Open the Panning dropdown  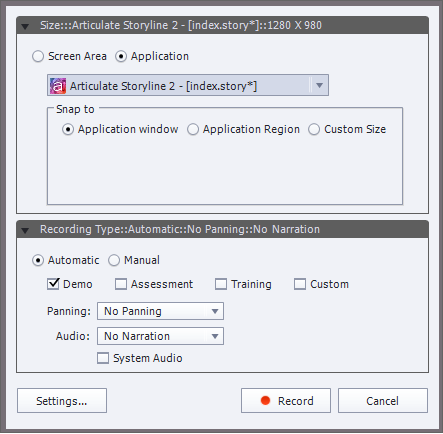coord(160,311)
